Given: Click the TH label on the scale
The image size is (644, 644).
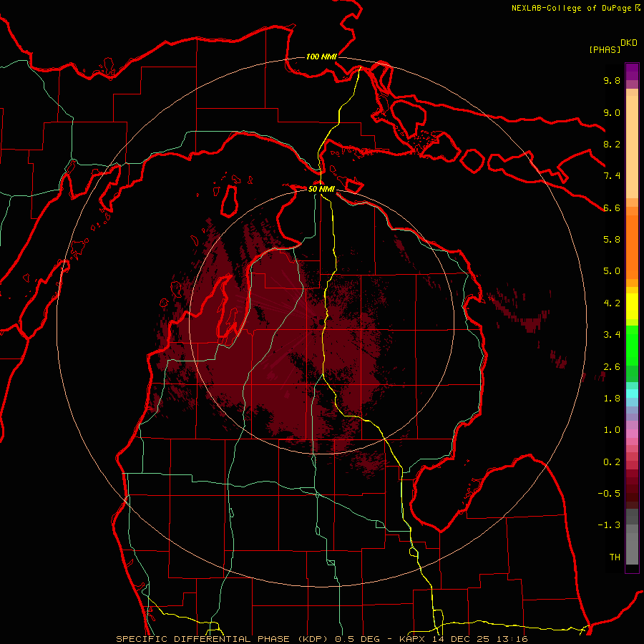Looking at the screenshot, I should 615,557.
